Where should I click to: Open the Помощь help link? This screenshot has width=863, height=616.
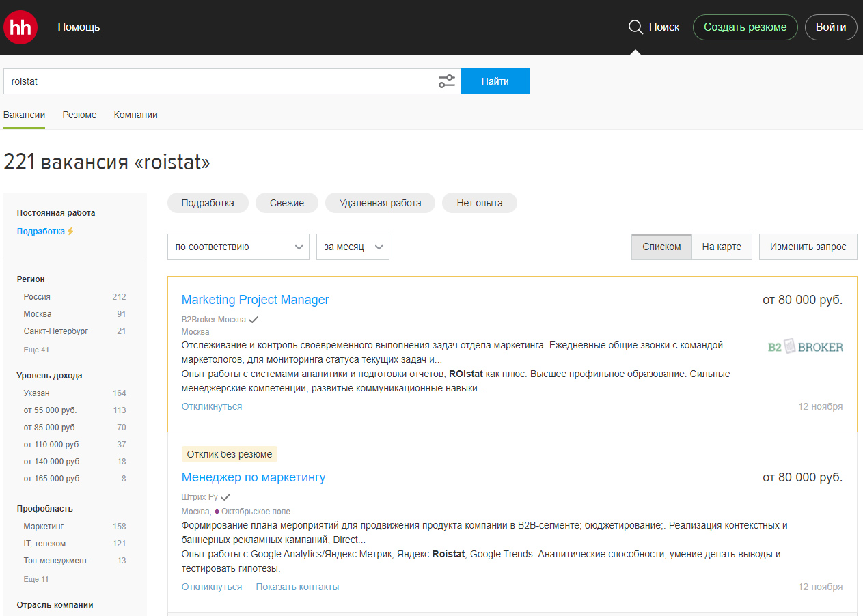pos(79,27)
